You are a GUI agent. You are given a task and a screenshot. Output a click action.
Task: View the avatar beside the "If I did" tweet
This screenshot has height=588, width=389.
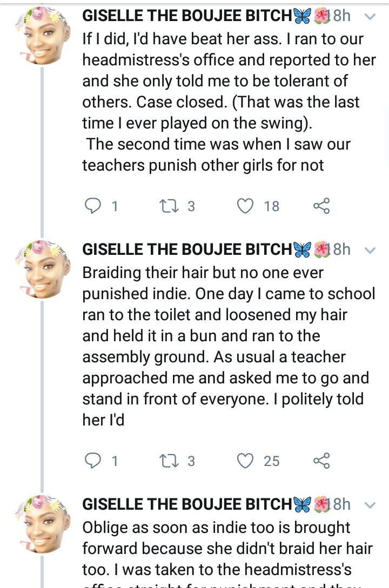[43, 35]
